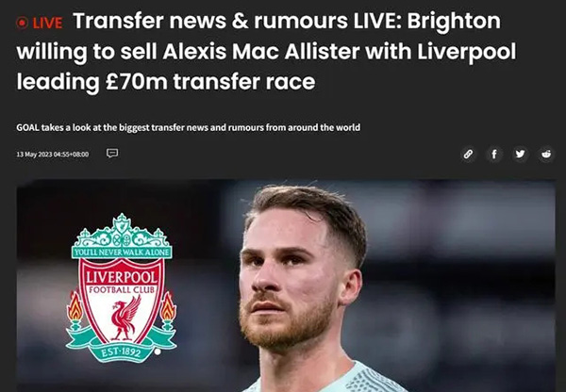Click the 13 May 2023 timestamp
The image size is (566, 392).
coord(52,155)
